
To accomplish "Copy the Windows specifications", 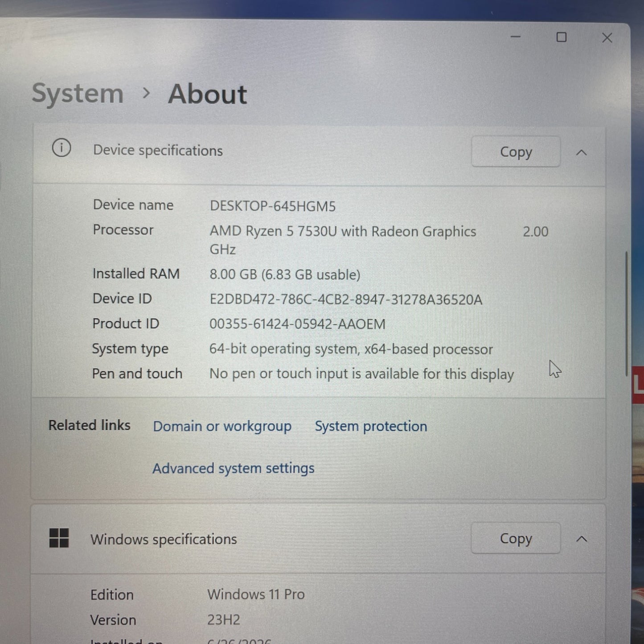I will pyautogui.click(x=516, y=538).
